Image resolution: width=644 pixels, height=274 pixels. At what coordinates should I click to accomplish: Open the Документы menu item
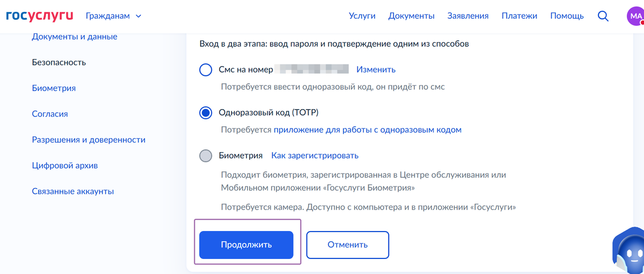[411, 16]
